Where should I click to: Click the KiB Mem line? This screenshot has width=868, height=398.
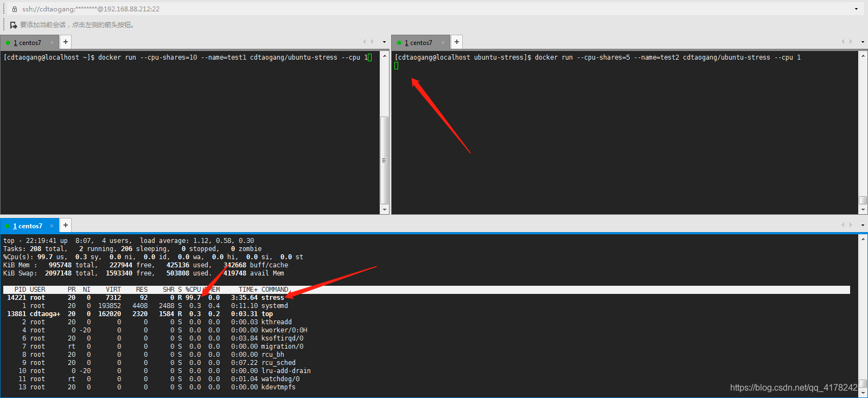tap(145, 265)
